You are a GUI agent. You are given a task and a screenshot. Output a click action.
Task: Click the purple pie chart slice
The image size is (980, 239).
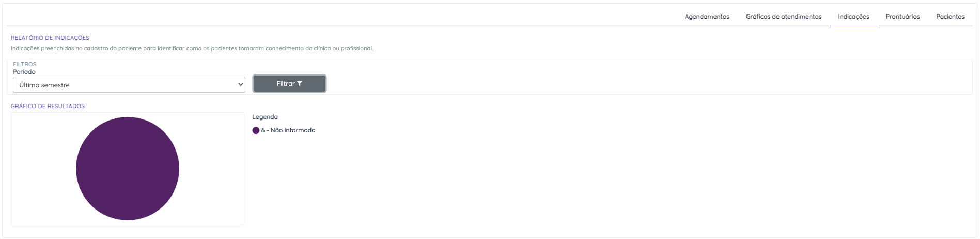click(x=128, y=169)
